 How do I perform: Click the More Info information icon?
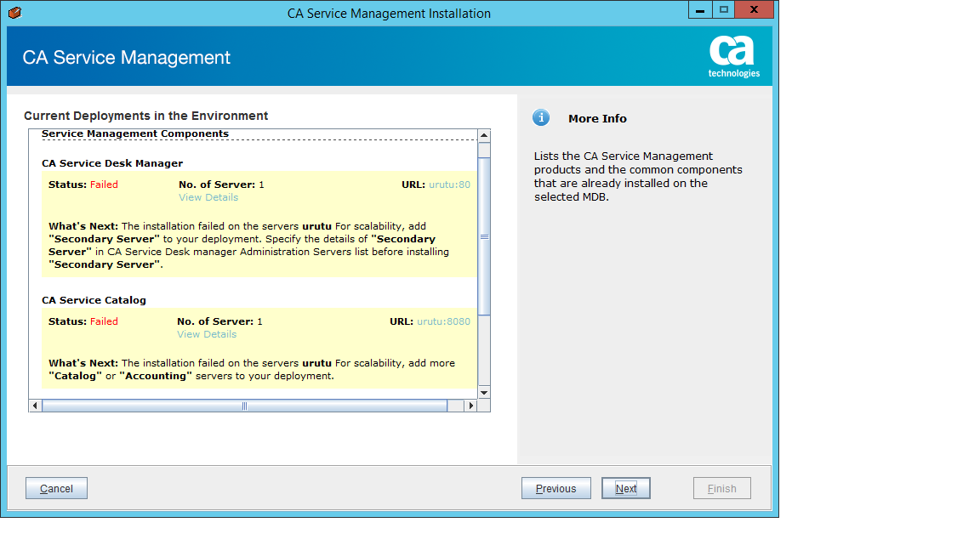[x=541, y=118]
